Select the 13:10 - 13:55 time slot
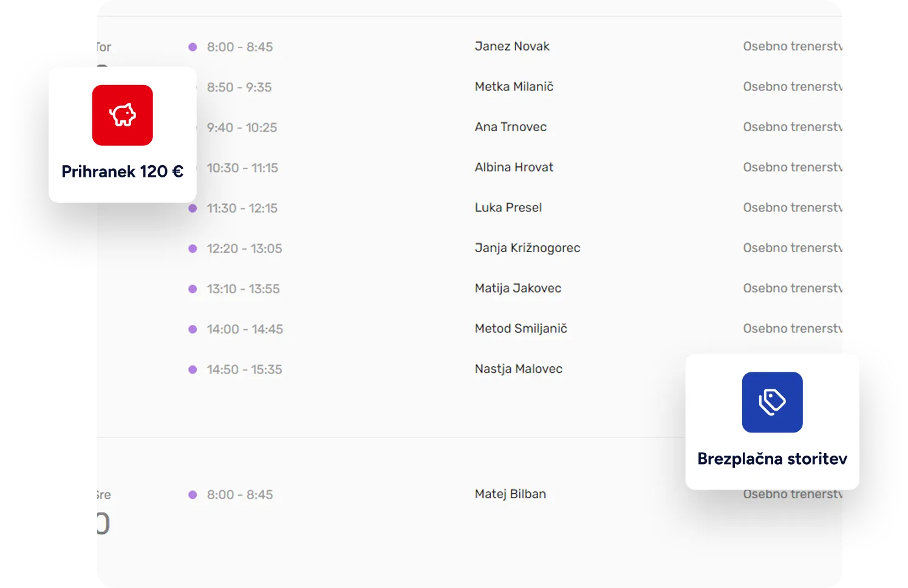Image resolution: width=908 pixels, height=588 pixels. coord(243,289)
